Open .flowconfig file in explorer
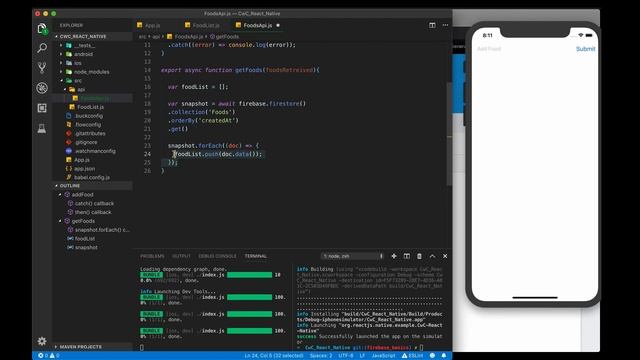640x360 pixels. click(87, 124)
